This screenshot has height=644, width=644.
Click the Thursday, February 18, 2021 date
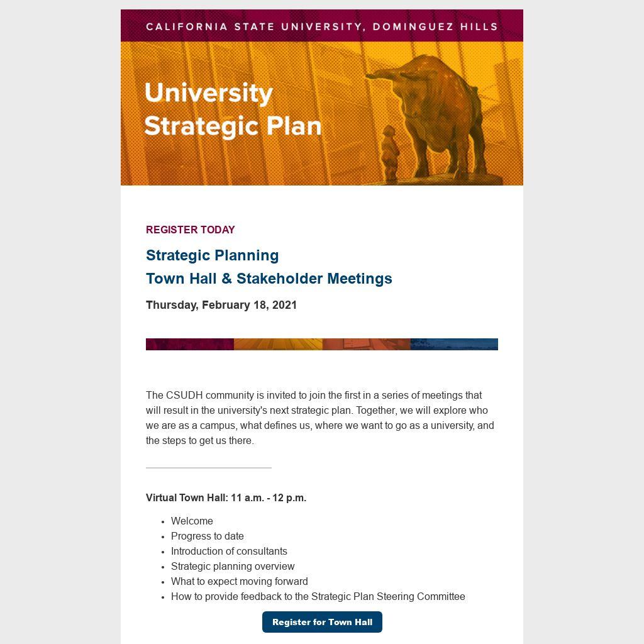(x=221, y=305)
